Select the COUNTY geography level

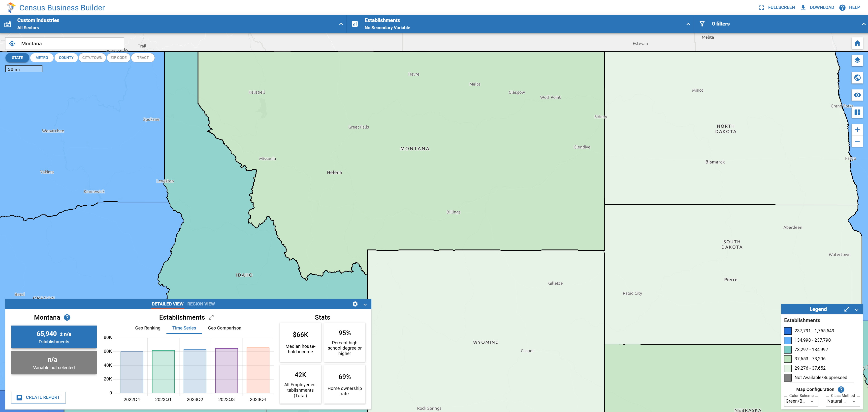click(66, 57)
